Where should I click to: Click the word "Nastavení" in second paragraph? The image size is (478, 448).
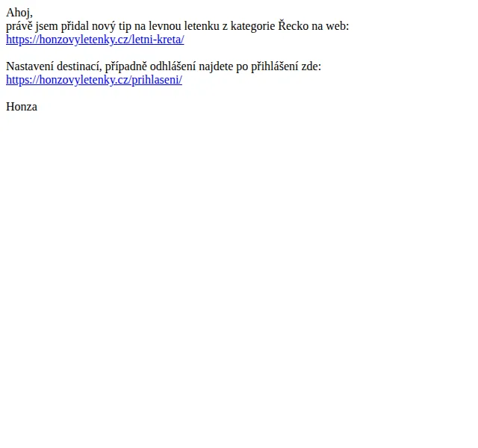(x=30, y=66)
